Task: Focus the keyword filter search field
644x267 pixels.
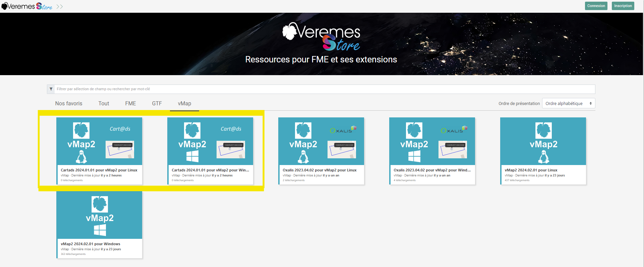Action: (x=325, y=89)
